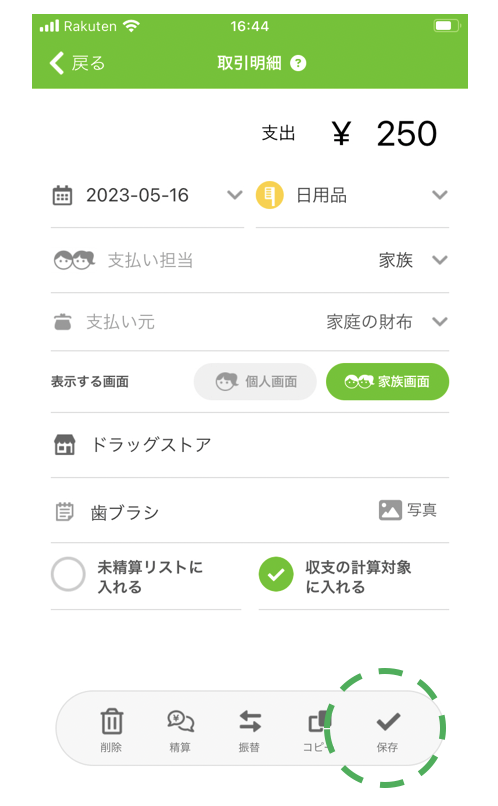Image resolution: width=498 pixels, height=806 pixels.
Task: Expand the 2023-05-16 date dropdown
Action: point(235,195)
